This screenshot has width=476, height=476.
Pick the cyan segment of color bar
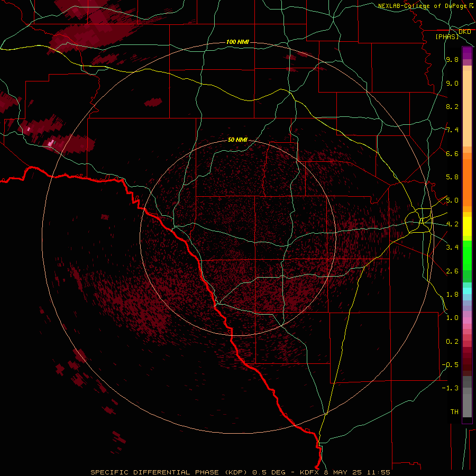pos(467,291)
